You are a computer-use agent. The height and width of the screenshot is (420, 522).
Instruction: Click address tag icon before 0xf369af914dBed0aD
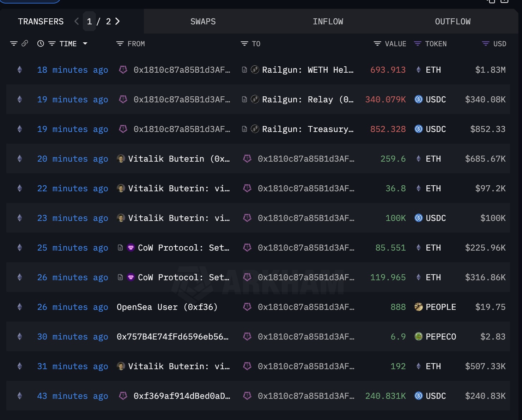123,396
